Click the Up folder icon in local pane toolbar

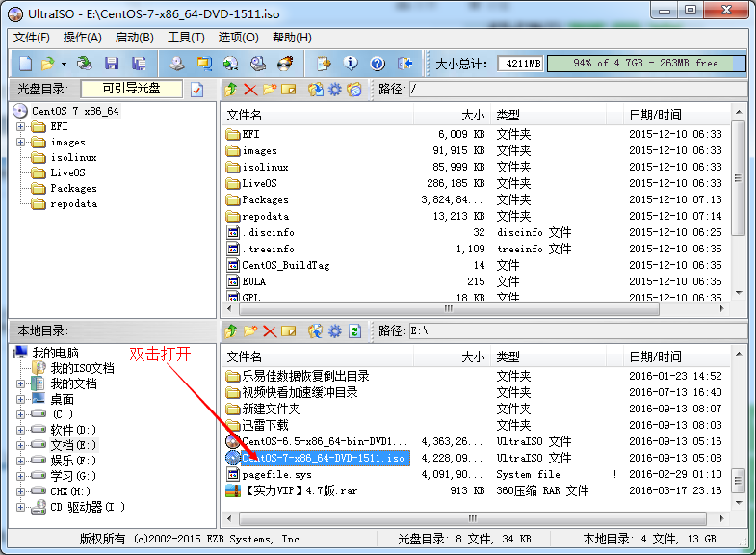tap(231, 330)
